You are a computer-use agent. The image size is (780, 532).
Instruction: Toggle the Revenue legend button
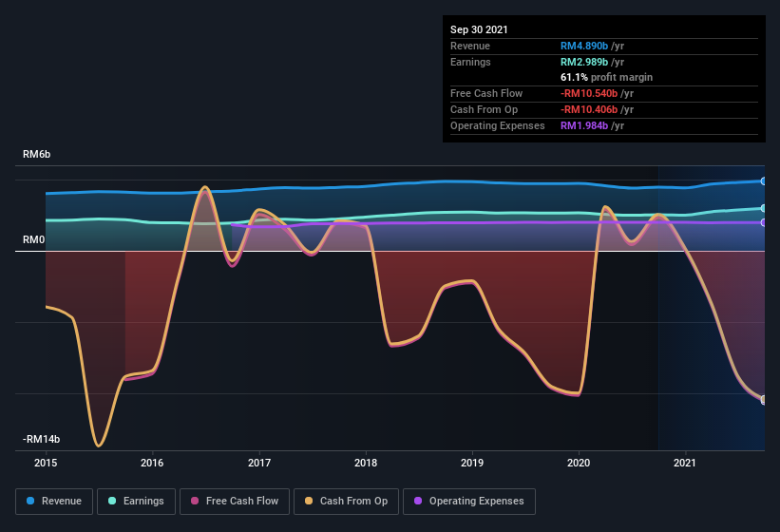coord(54,502)
